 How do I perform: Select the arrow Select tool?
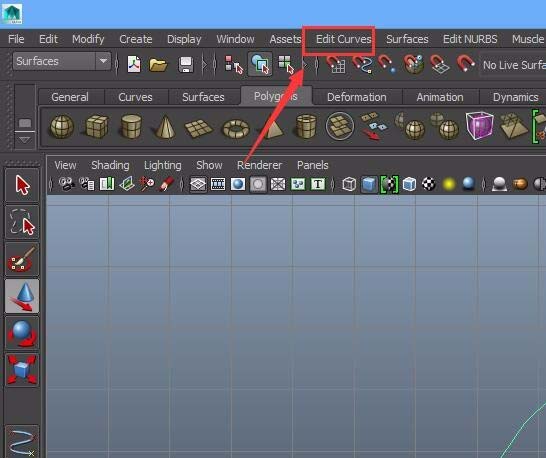coord(22,185)
